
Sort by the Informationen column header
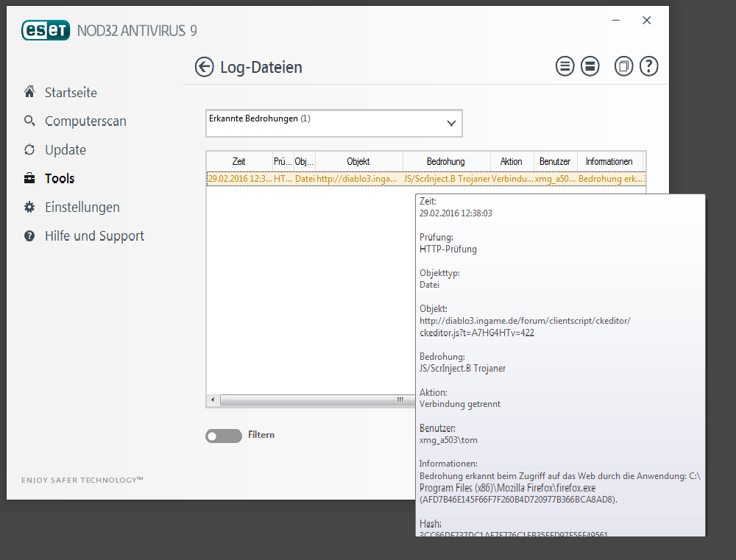609,161
